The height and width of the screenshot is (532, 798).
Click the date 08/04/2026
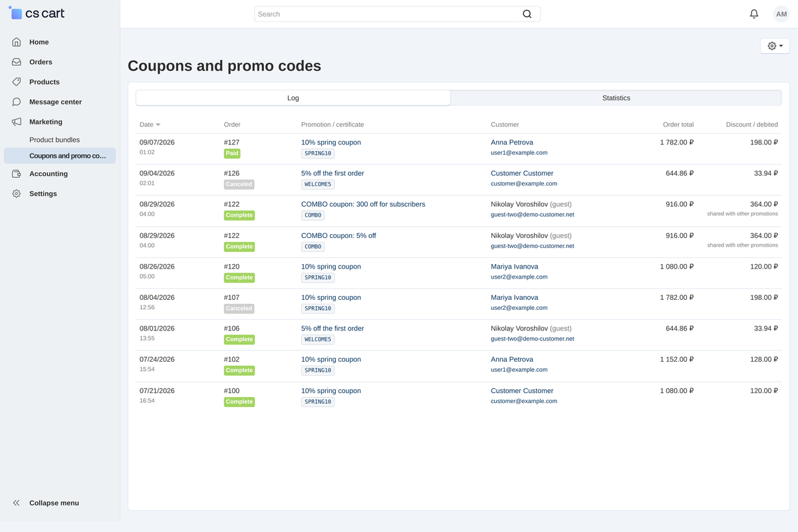[x=157, y=297]
